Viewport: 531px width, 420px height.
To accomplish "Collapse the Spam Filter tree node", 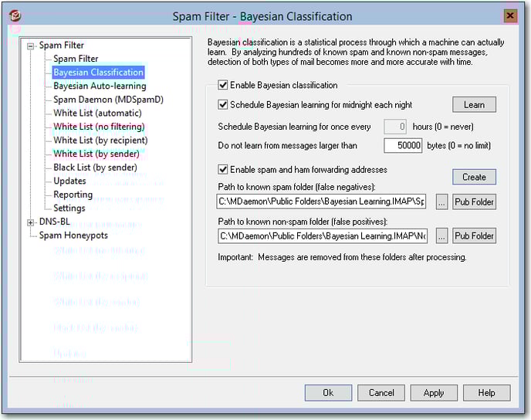I will 30,46.
